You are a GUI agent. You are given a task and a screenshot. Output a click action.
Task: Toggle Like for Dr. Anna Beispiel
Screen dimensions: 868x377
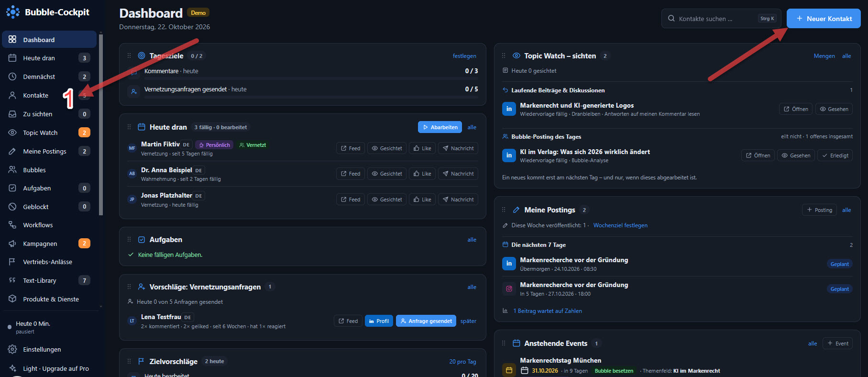pos(422,174)
